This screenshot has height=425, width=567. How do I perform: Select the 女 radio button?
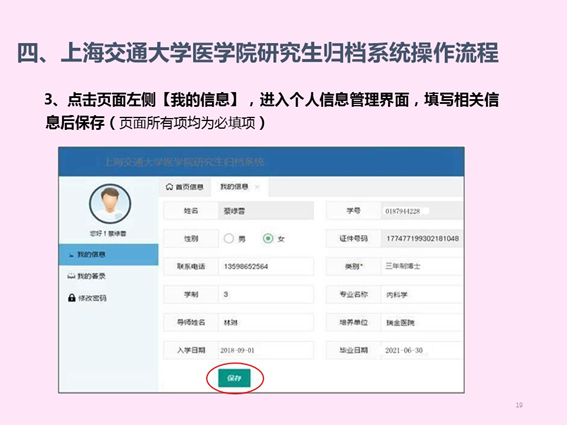(x=268, y=238)
